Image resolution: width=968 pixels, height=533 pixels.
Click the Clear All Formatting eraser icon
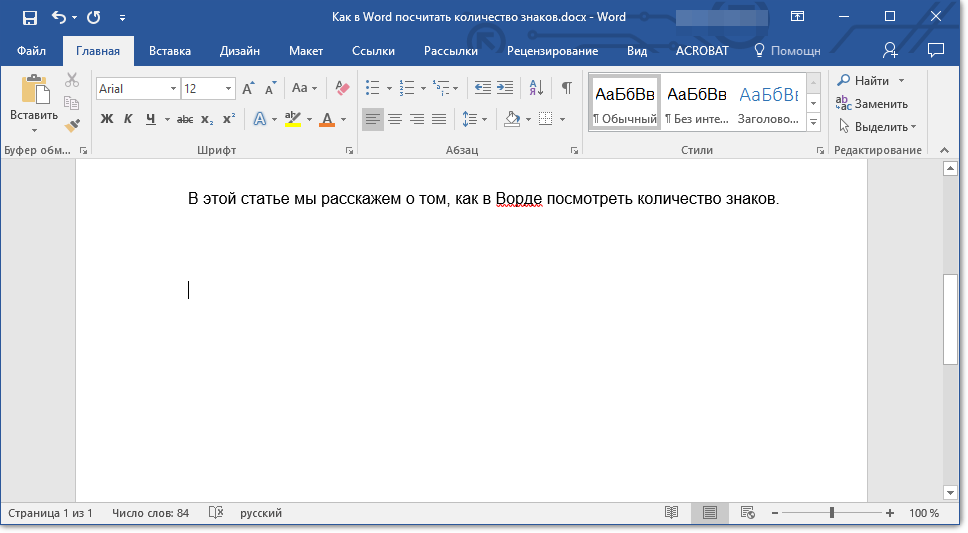click(343, 88)
